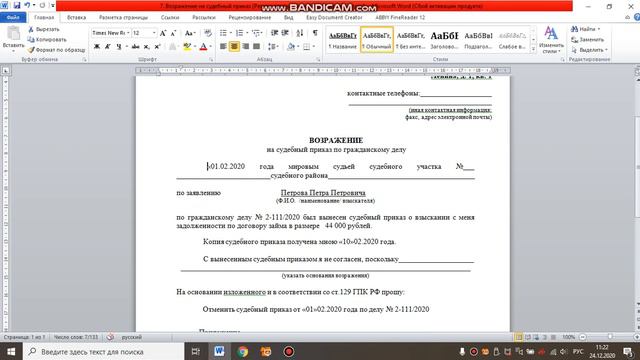Click the Save icon in Quick Access
Viewport: 640px width, 360px height.
pyautogui.click(x=17, y=6)
